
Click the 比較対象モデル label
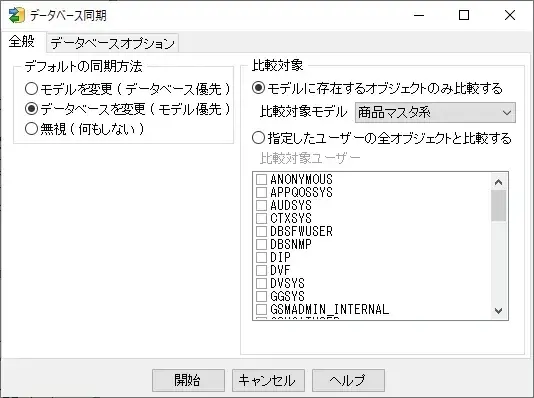[x=303, y=112]
